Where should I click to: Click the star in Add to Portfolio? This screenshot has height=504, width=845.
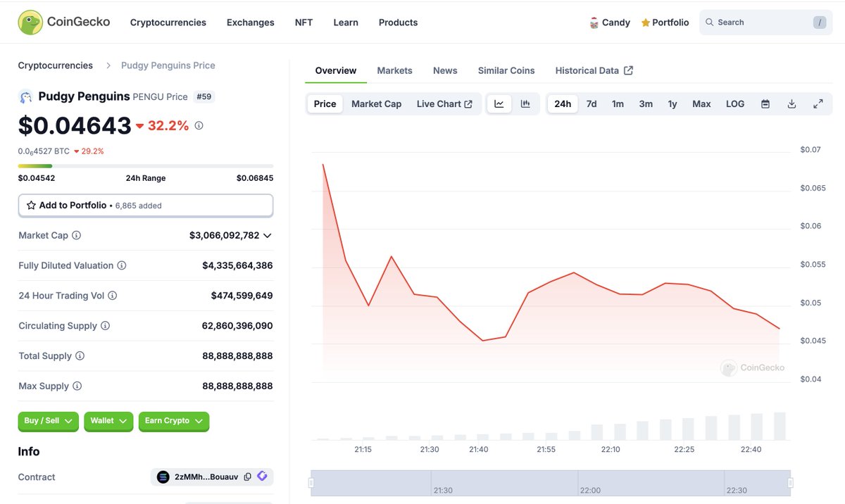coord(31,206)
